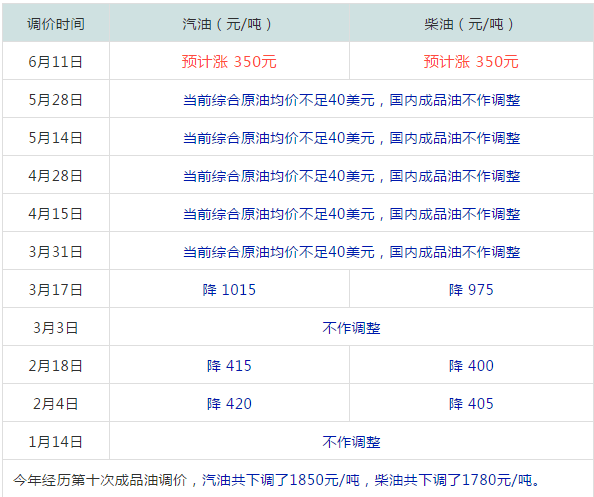Click diesel 预计涨 350元 red text
Screen dimensions: 594x497
tap(471, 61)
